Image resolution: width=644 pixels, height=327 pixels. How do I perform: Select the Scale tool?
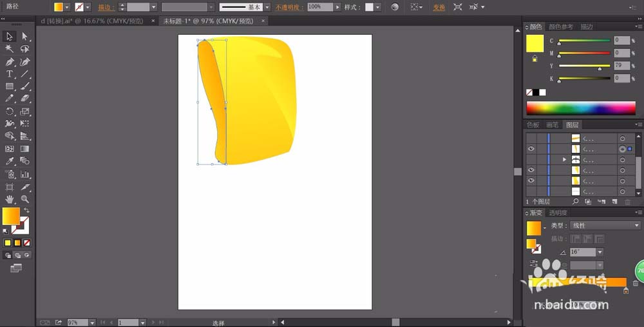(x=24, y=111)
